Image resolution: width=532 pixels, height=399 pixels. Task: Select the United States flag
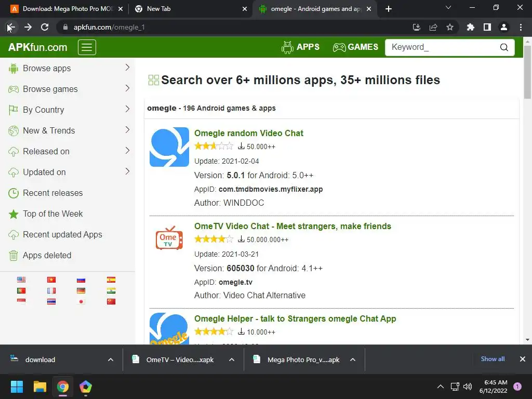21,280
